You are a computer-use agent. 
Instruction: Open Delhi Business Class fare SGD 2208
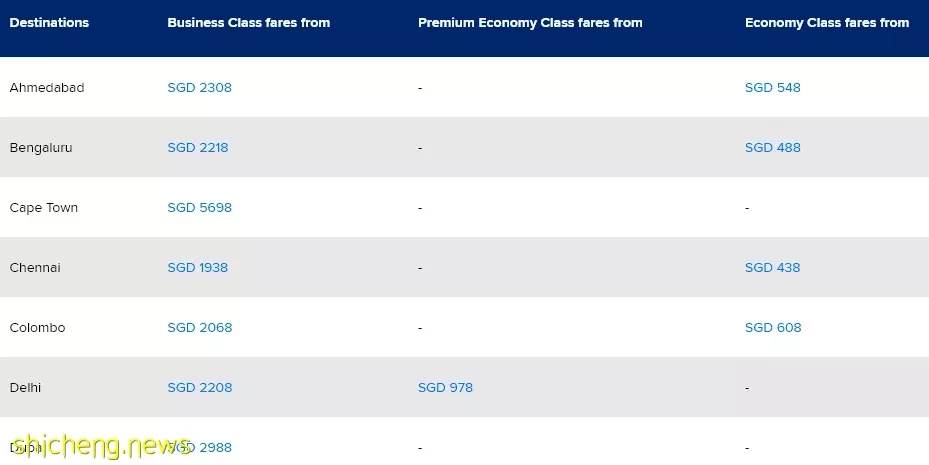pyautogui.click(x=200, y=387)
